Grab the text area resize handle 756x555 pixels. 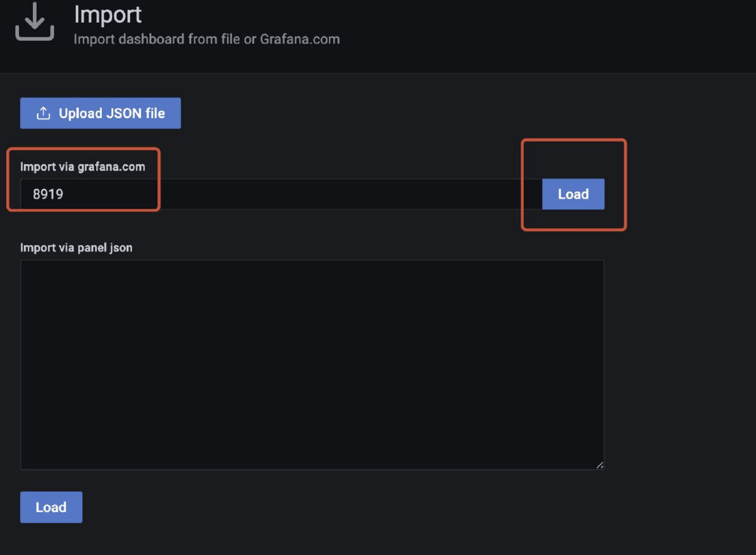click(x=600, y=465)
